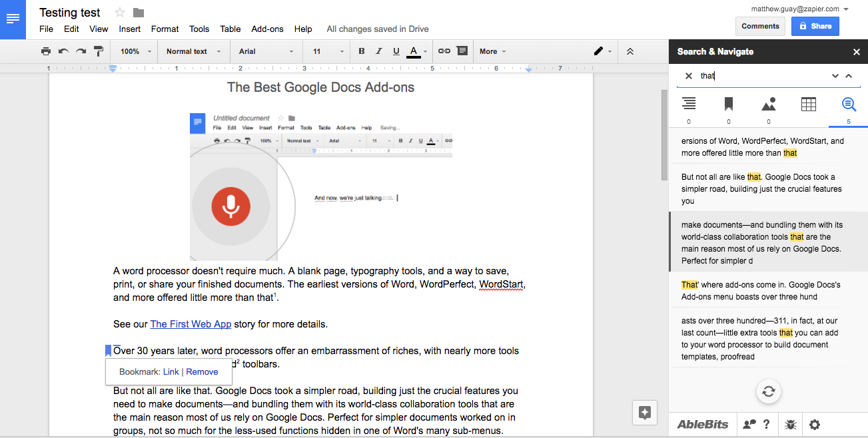Viewport: 868px width, 438px height.
Task: Show bookmarks tab in Search & Navigate
Action: 729,105
